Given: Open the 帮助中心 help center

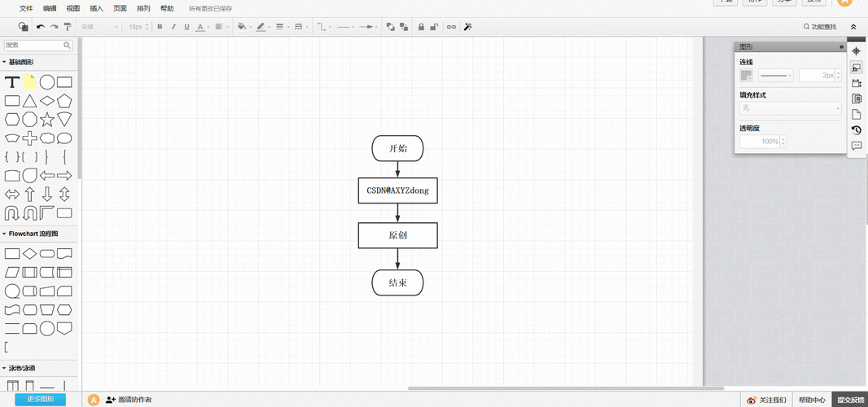Looking at the screenshot, I should 812,400.
